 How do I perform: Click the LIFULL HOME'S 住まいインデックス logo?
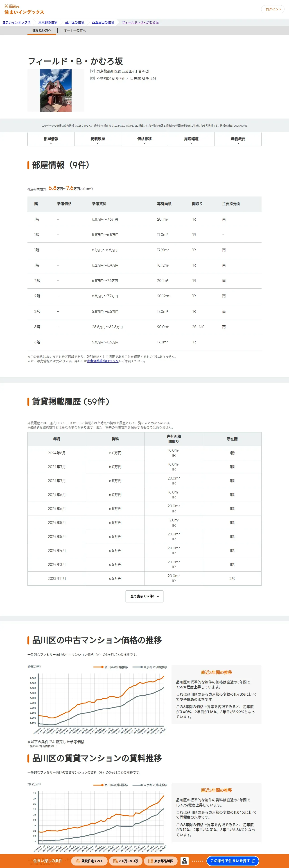tap(24, 9)
